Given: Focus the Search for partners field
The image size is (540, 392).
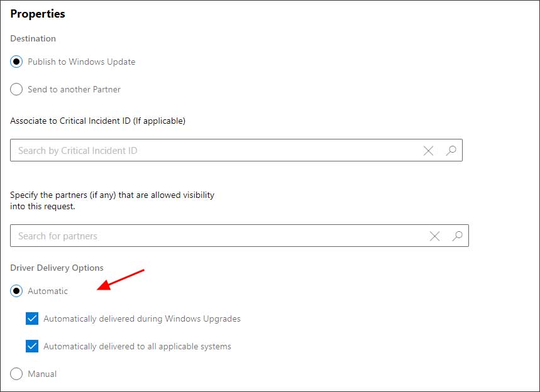Looking at the screenshot, I should pos(214,236).
